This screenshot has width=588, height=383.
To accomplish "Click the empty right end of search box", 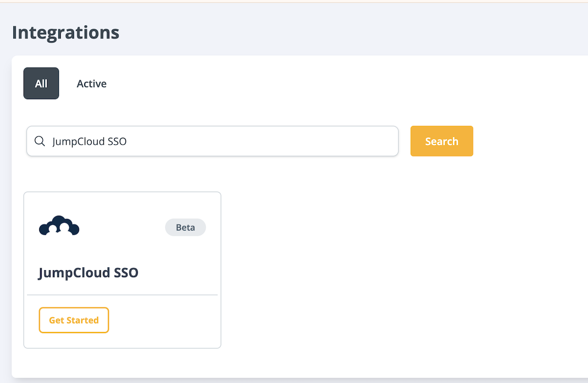I will click(x=363, y=141).
